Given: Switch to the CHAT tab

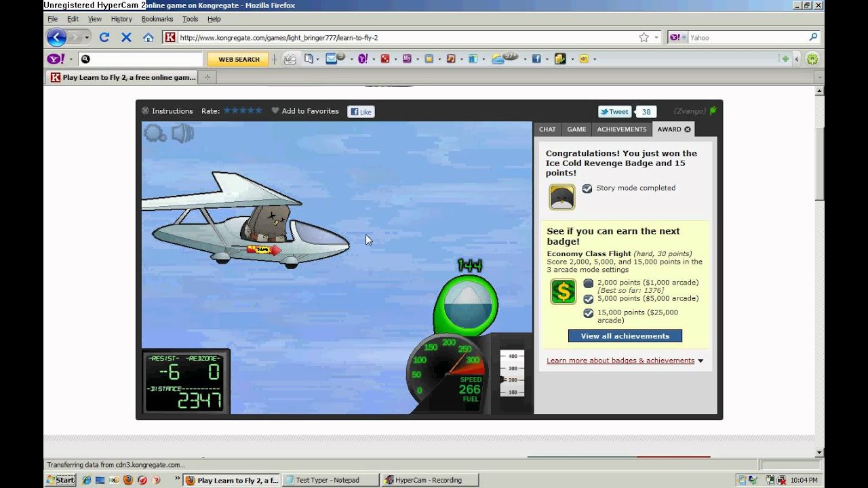Looking at the screenshot, I should tap(547, 129).
